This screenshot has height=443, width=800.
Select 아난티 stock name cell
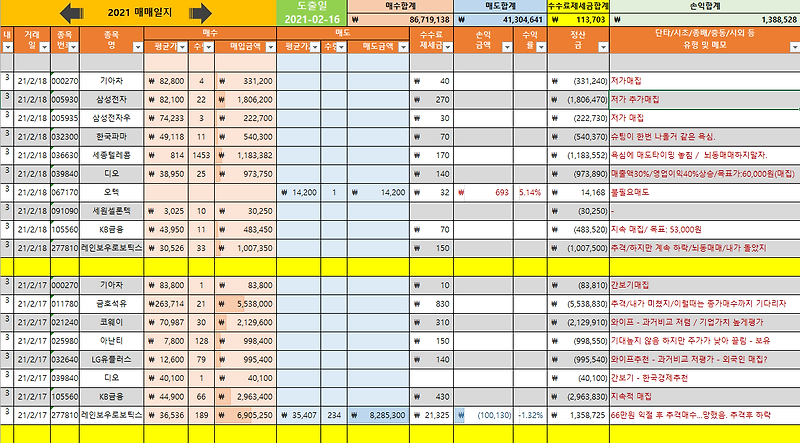[x=112, y=341]
